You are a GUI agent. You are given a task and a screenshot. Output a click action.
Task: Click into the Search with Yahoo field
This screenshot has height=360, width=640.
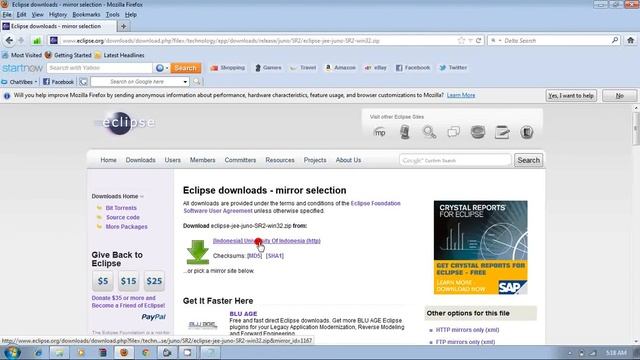coord(100,68)
